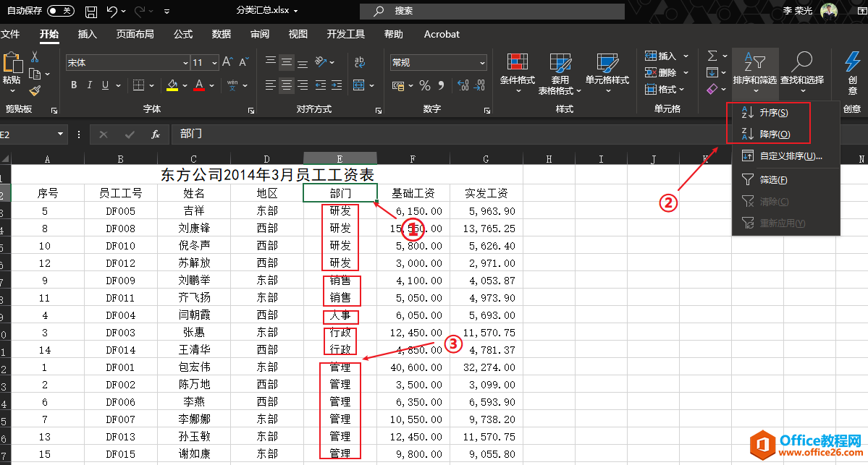Open the font size 11 dropdown
This screenshot has height=465, width=868.
(x=214, y=63)
